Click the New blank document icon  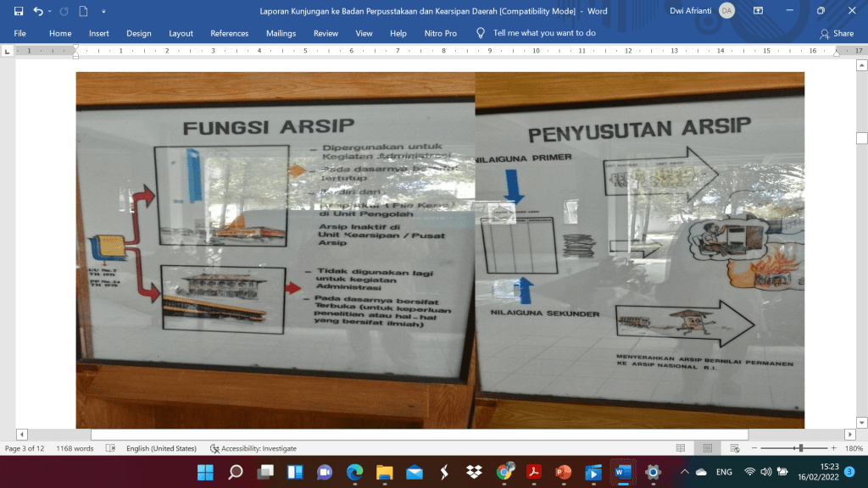[83, 11]
